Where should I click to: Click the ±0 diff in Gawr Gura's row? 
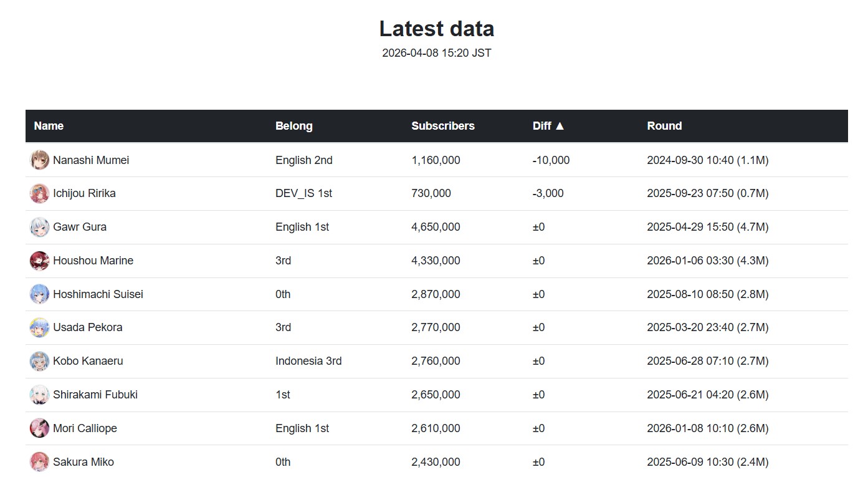click(x=539, y=227)
